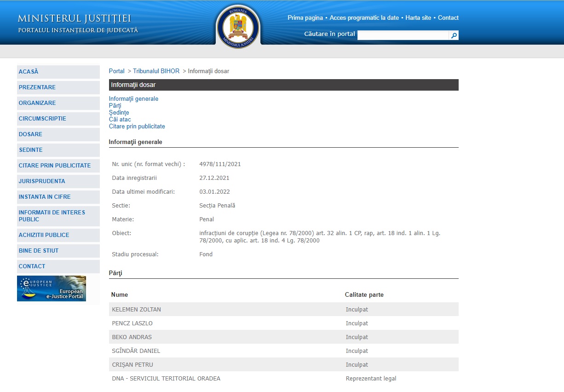The width and height of the screenshot is (564, 392).
Task: Click the search magnifier icon
Action: pyautogui.click(x=454, y=35)
